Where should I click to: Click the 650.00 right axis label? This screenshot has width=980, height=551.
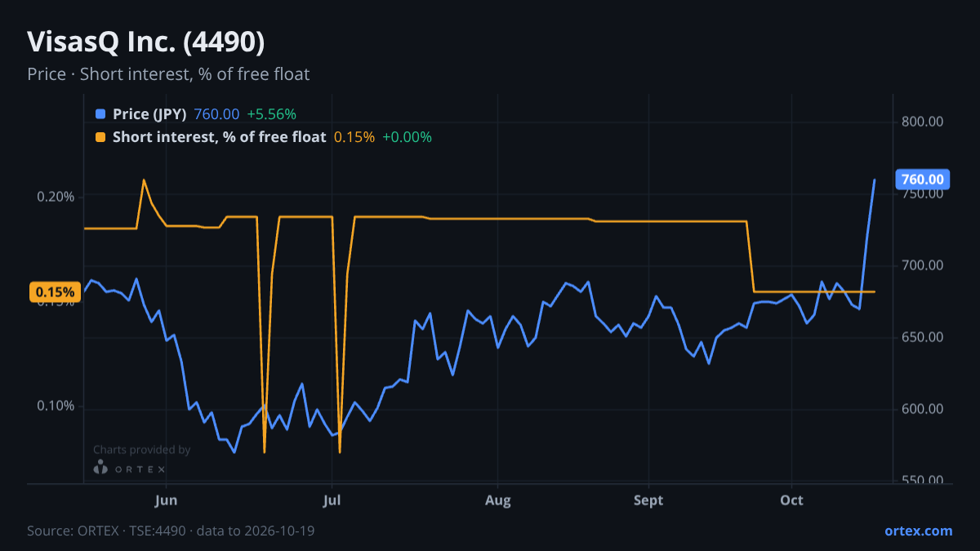[923, 337]
